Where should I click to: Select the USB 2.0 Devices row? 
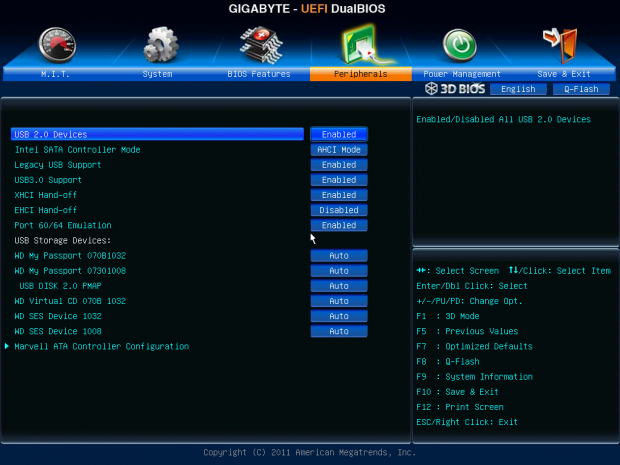[x=157, y=134]
